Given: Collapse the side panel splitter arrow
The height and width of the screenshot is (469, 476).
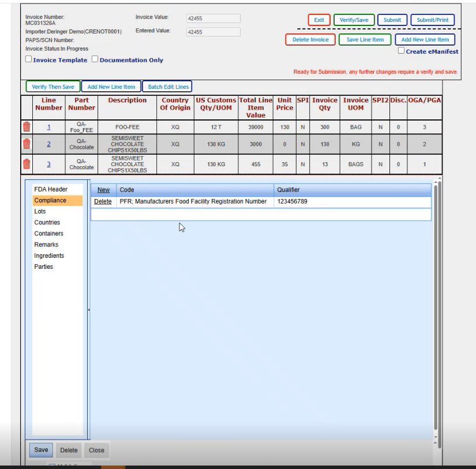Looking at the screenshot, I should [x=88, y=310].
